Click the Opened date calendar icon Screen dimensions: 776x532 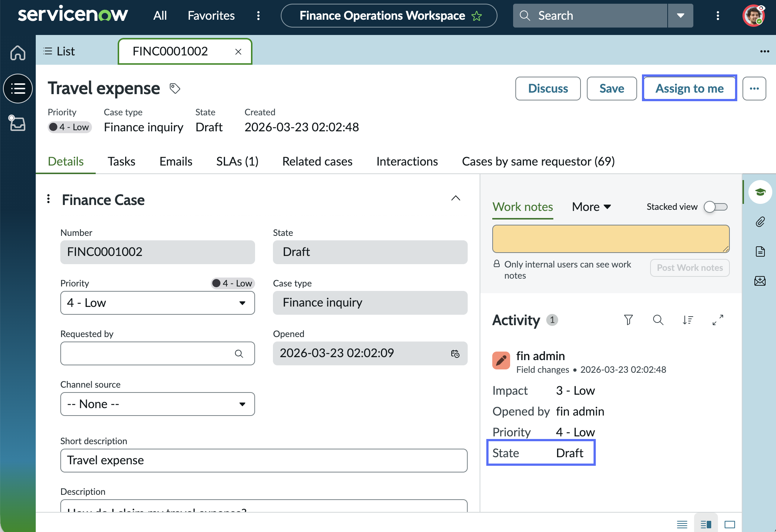click(x=455, y=353)
